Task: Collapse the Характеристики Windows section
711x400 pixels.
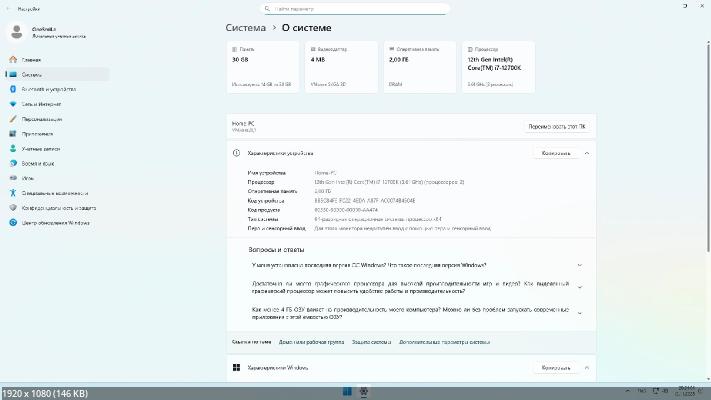Action: click(x=587, y=368)
